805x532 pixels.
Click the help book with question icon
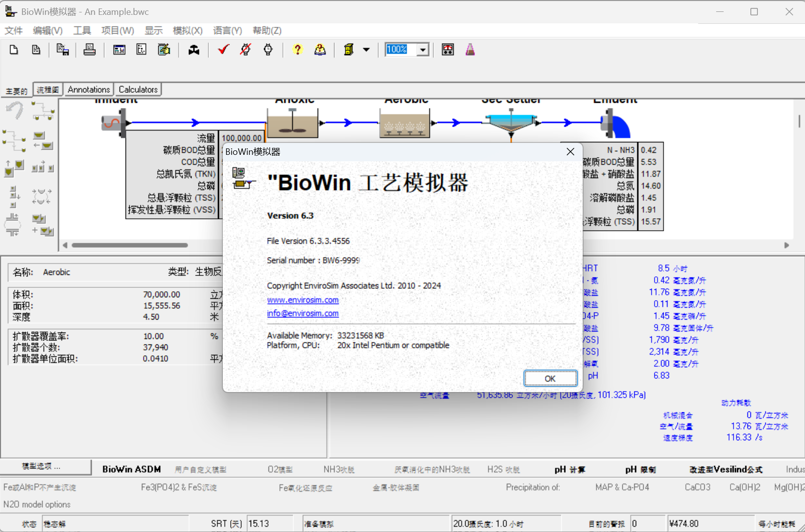tap(320, 50)
